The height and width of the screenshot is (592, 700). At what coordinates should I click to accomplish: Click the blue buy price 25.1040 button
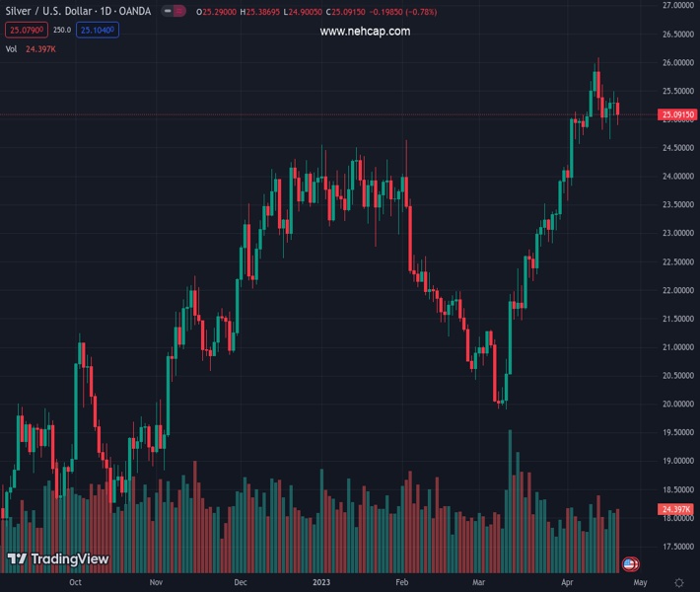[99, 30]
